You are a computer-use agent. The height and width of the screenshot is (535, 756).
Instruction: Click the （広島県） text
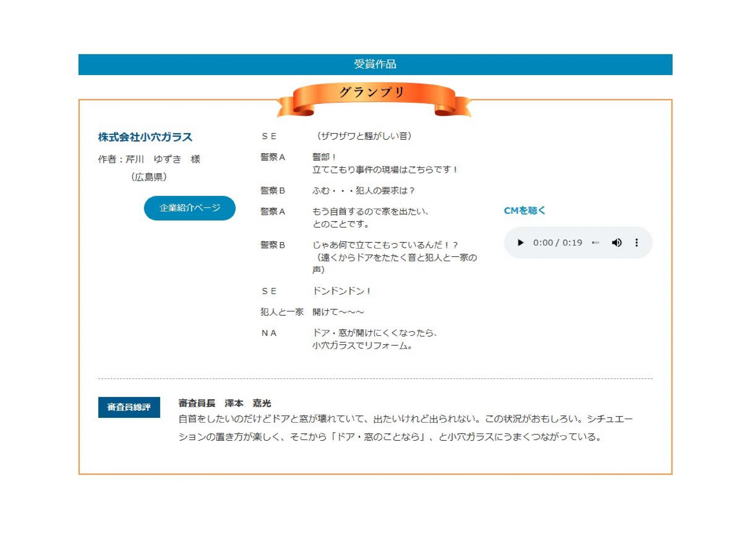149,177
